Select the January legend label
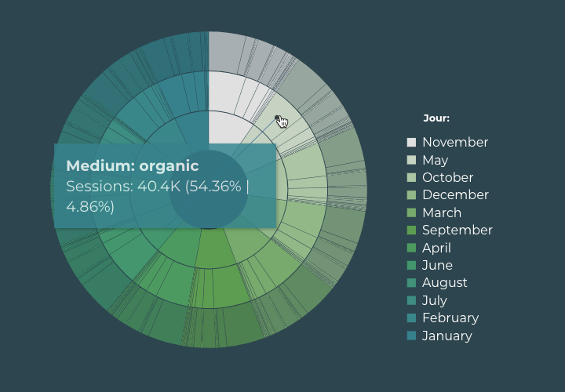The width and height of the screenshot is (565, 392). (x=447, y=336)
